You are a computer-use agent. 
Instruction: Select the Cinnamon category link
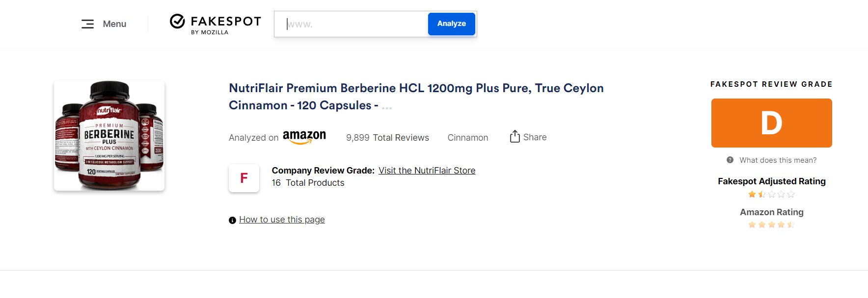pos(467,138)
